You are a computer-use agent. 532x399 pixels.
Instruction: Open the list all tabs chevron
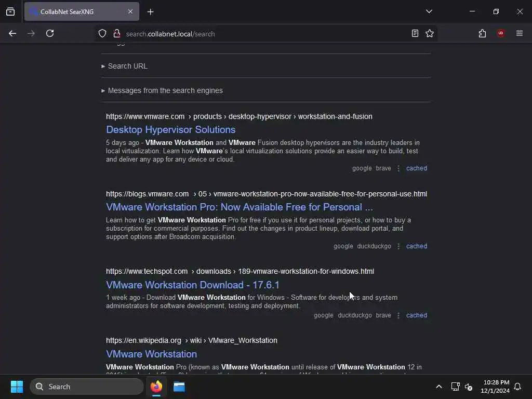click(x=429, y=11)
